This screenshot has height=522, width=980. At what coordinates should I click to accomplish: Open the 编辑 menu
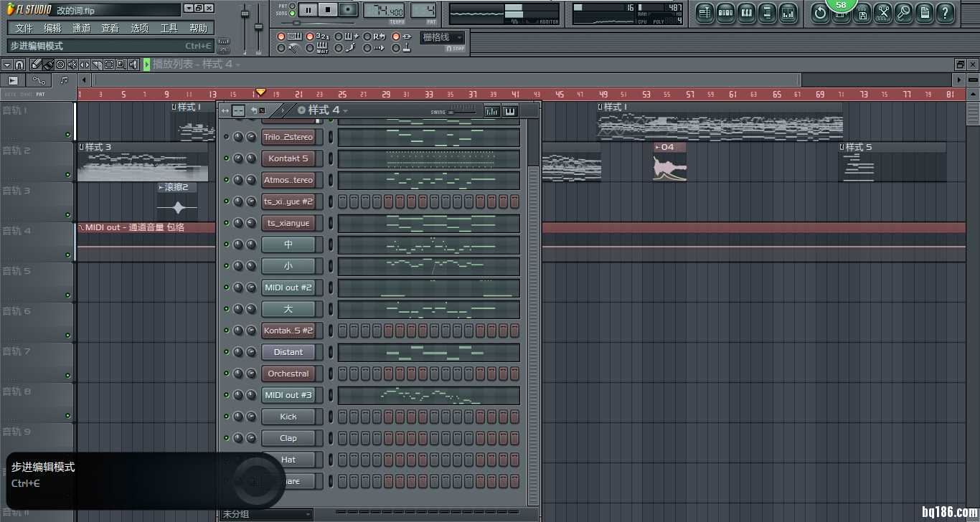(52, 29)
